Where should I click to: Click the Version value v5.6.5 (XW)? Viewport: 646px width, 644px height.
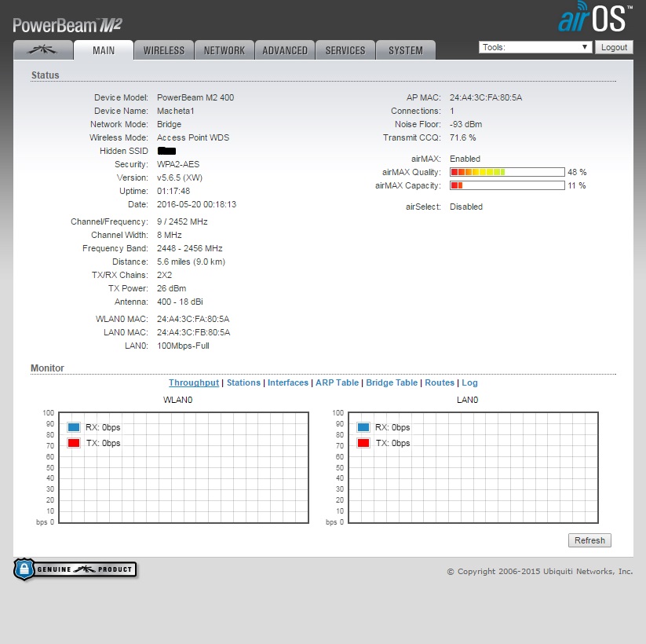[x=180, y=177]
